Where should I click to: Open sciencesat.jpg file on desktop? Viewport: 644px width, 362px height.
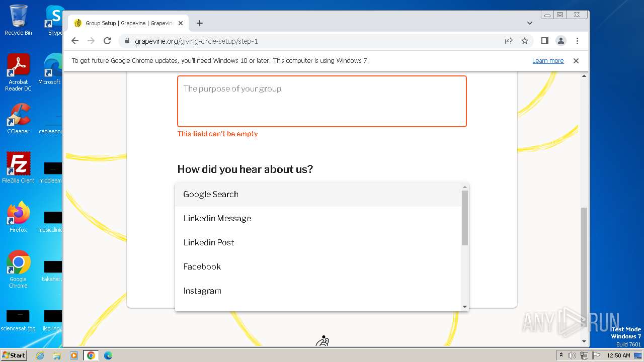[18, 321]
